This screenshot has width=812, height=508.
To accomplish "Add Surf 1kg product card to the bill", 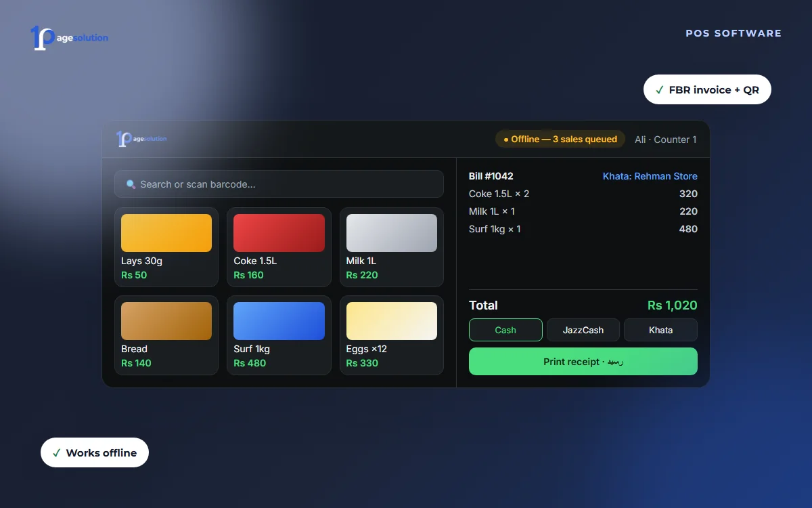I will click(x=279, y=335).
